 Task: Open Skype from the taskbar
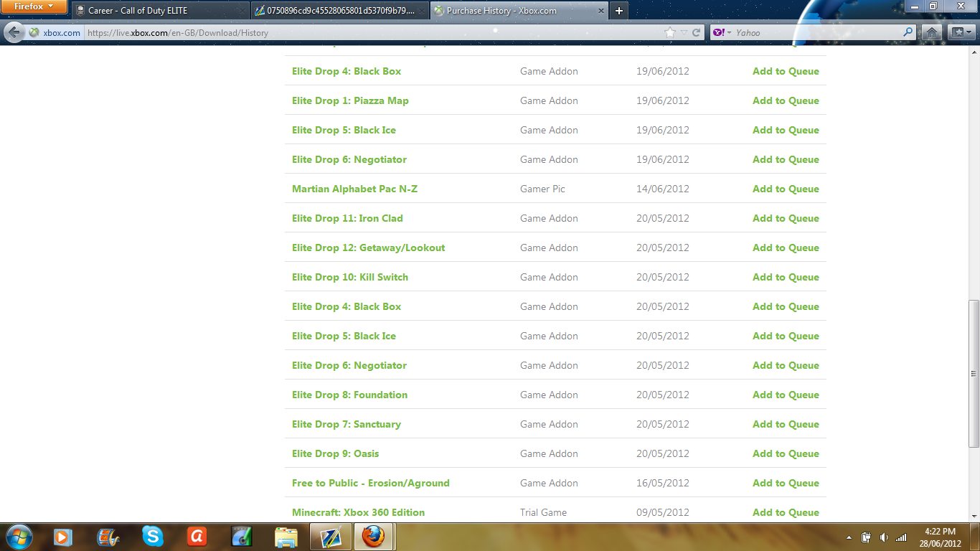tap(152, 536)
